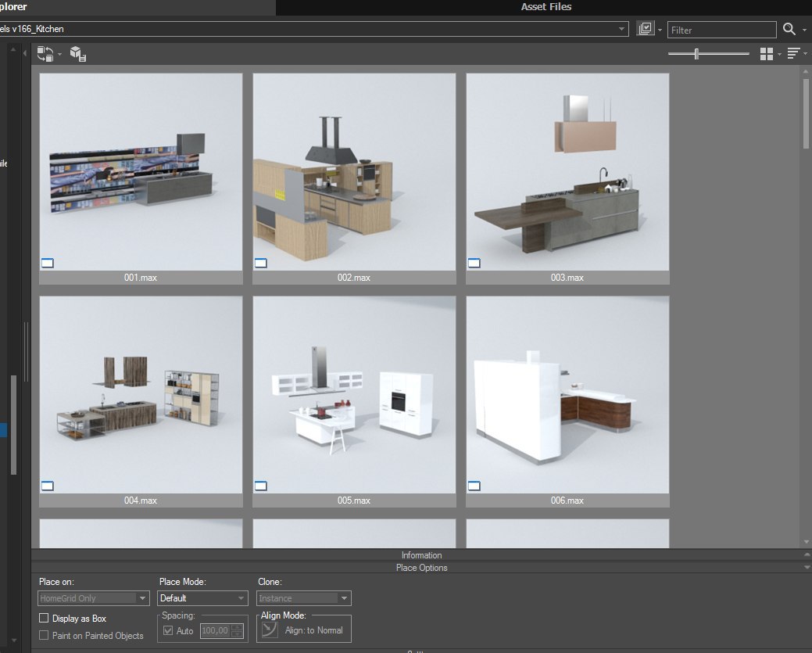
Task: Adjust the thumbnail size slider
Action: pos(696,53)
